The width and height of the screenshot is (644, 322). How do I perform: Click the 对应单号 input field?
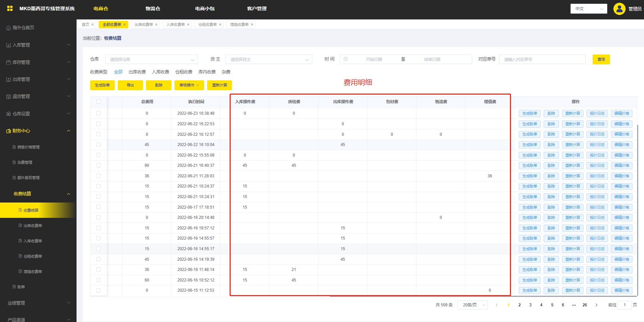click(x=542, y=59)
